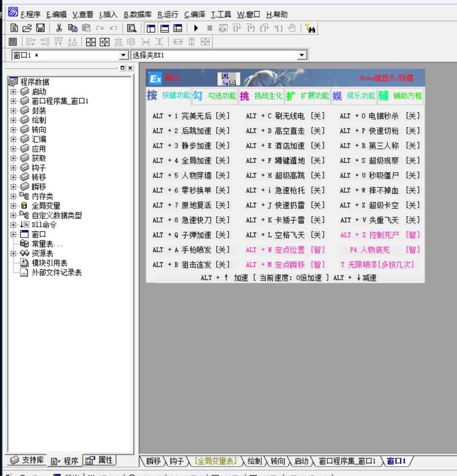
Task: Open a file with the open folder icon
Action: pyautogui.click(x=27, y=28)
